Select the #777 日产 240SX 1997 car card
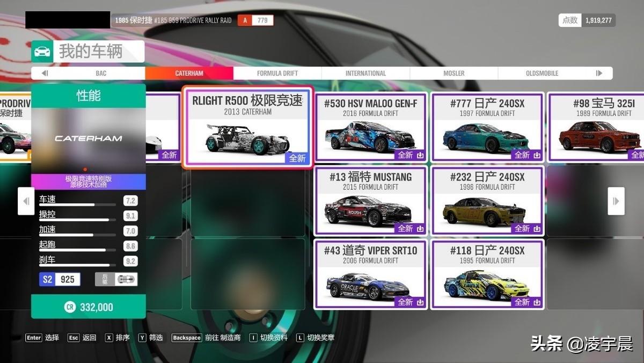Image resolution: width=644 pixels, height=363 pixels. [x=488, y=127]
